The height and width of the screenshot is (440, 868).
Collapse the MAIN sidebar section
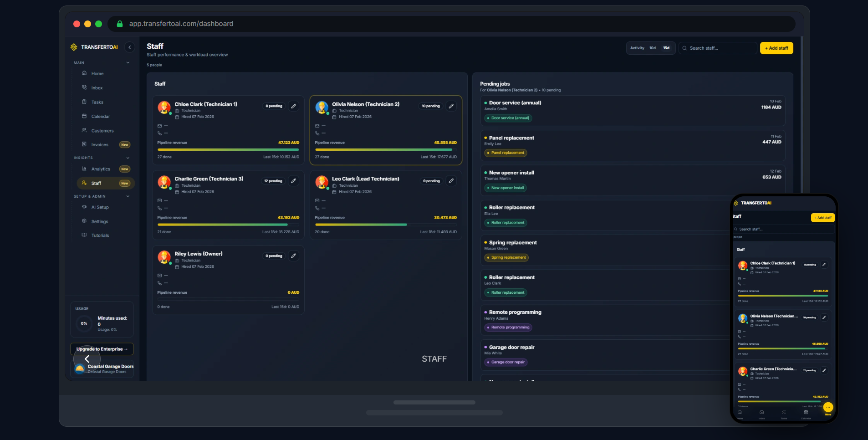(128, 62)
